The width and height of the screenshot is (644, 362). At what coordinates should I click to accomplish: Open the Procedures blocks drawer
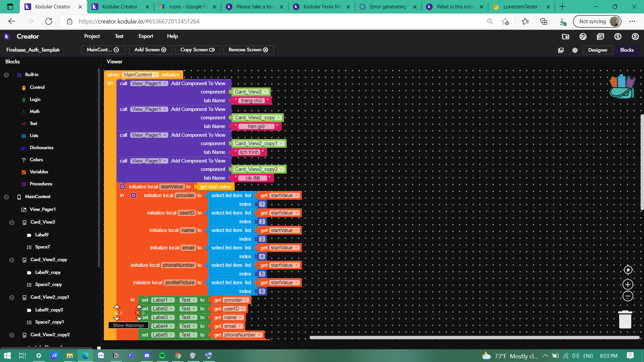[41, 184]
